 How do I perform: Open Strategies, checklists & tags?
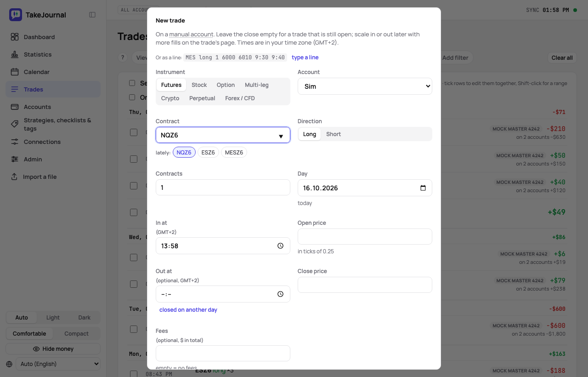(53, 124)
